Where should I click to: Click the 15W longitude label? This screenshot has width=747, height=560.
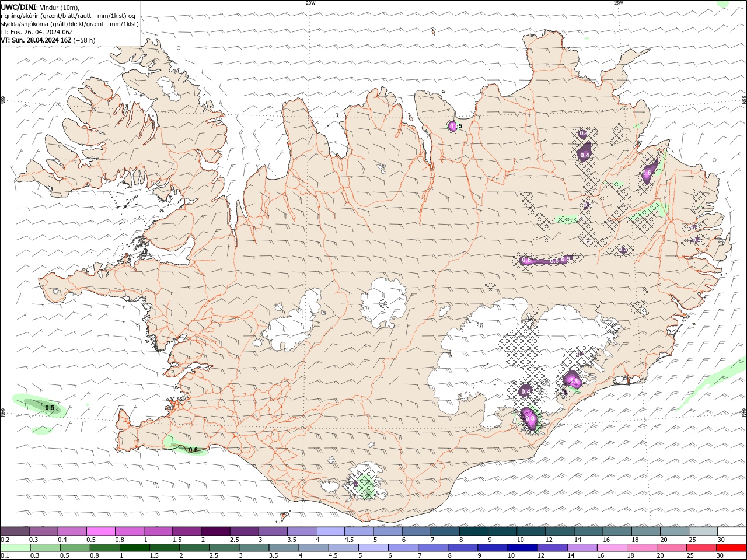tap(618, 3)
